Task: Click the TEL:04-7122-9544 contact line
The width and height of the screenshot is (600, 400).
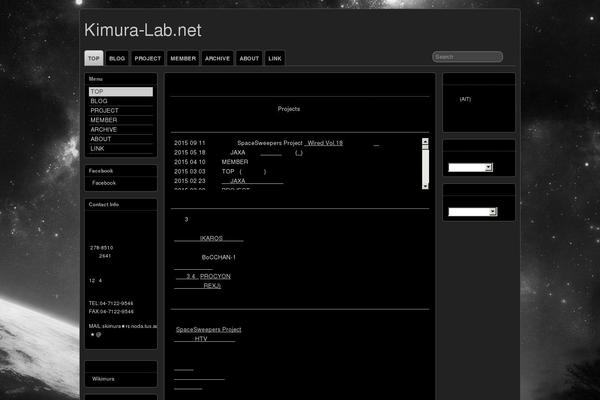Action: click(x=111, y=304)
